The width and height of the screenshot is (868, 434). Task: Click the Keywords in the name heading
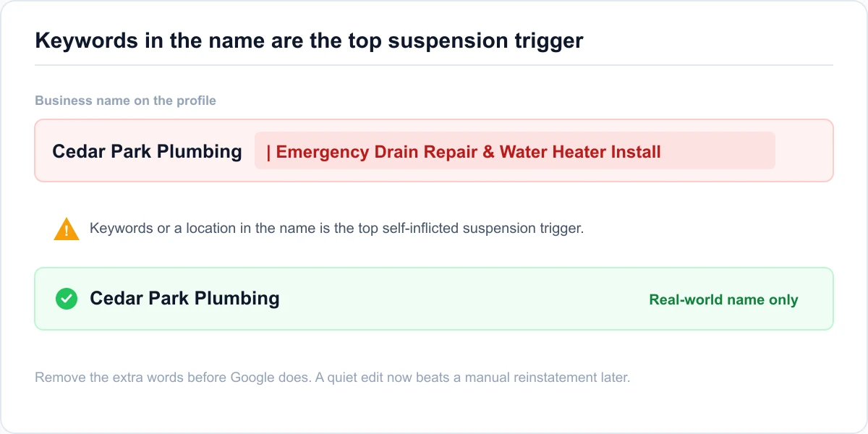(309, 41)
